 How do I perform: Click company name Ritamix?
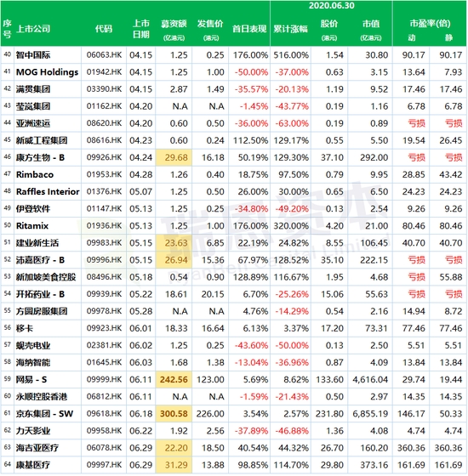coord(32,226)
